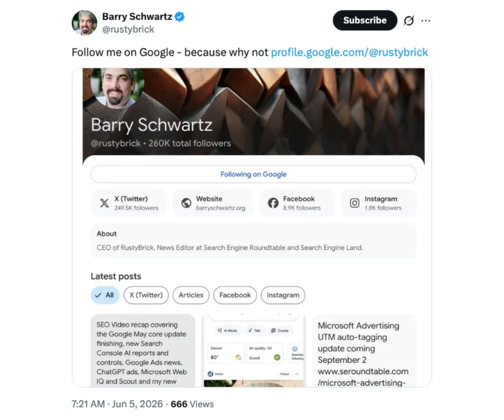The image size is (504, 420).
Task: Select the All filter chip
Action: tap(105, 295)
